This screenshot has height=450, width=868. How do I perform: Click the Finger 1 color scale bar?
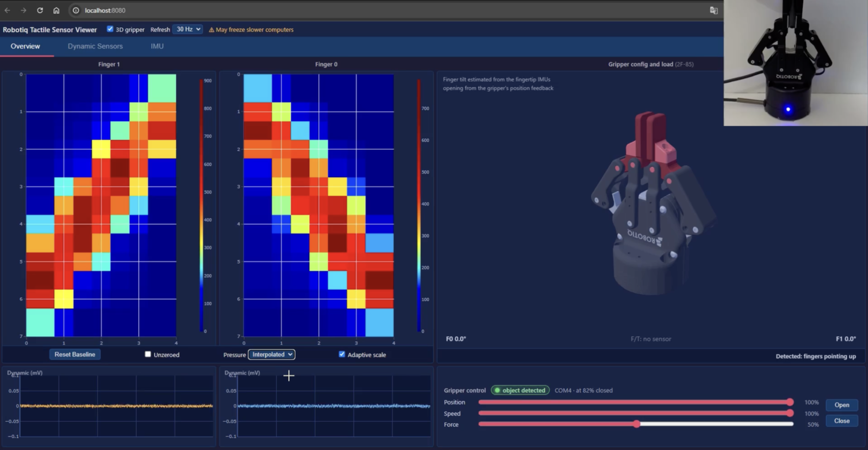point(201,205)
